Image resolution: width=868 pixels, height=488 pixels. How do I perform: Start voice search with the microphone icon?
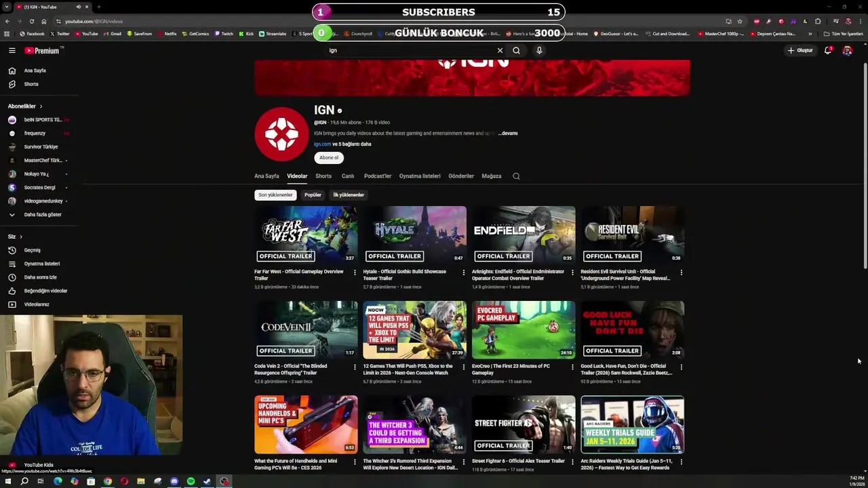coord(539,50)
